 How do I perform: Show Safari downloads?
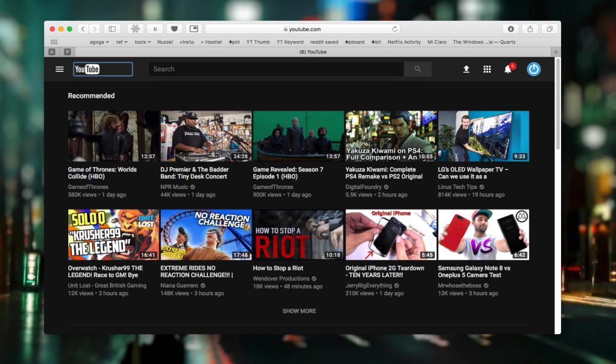[511, 29]
